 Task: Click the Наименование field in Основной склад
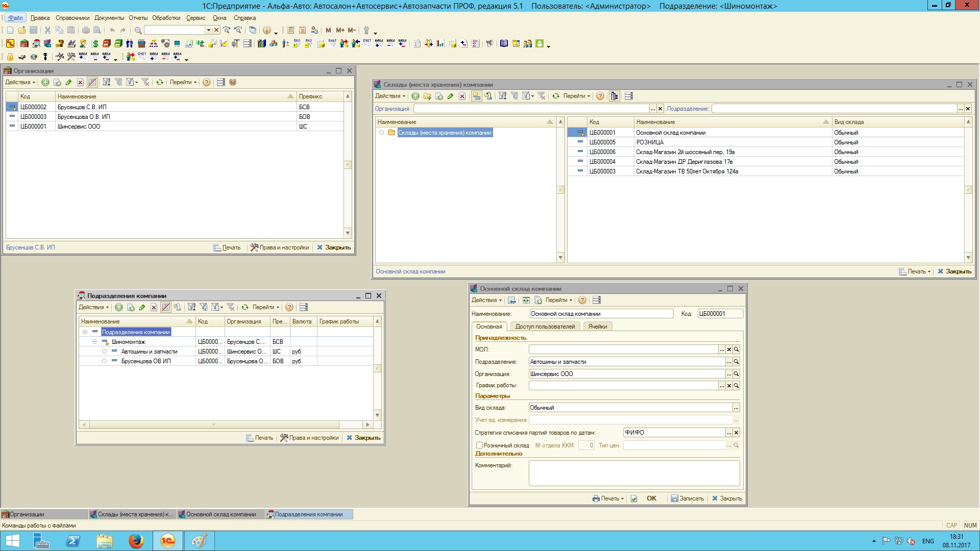tap(601, 314)
